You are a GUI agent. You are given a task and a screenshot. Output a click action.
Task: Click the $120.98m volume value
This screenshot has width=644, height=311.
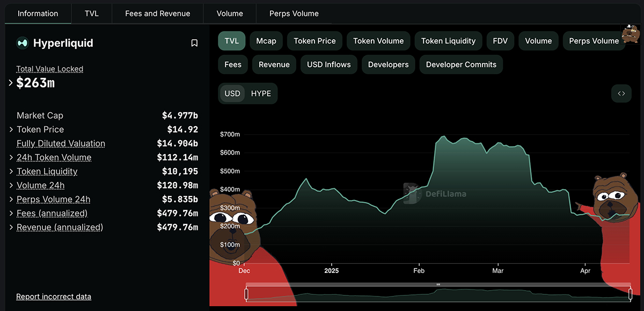pyautogui.click(x=178, y=185)
